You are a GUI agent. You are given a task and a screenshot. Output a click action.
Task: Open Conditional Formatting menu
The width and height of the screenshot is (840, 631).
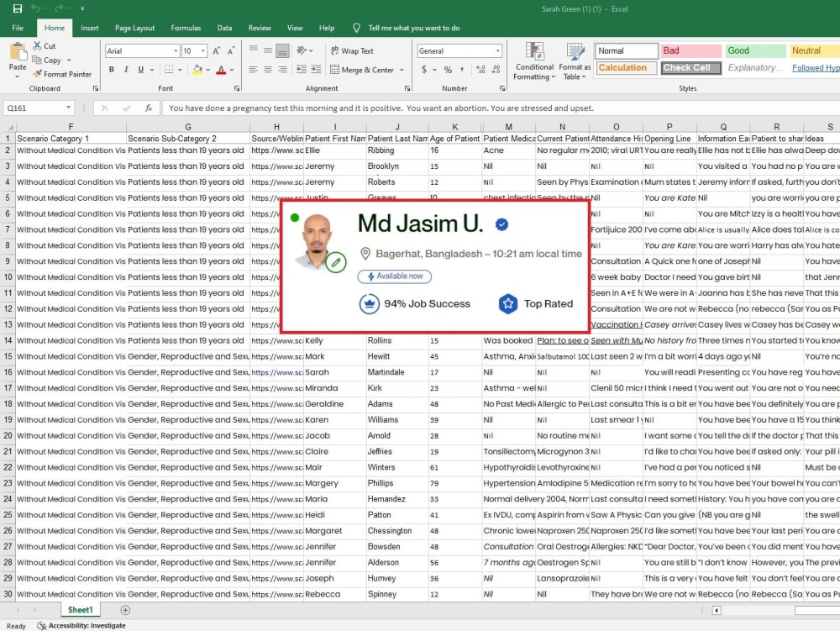pos(533,61)
